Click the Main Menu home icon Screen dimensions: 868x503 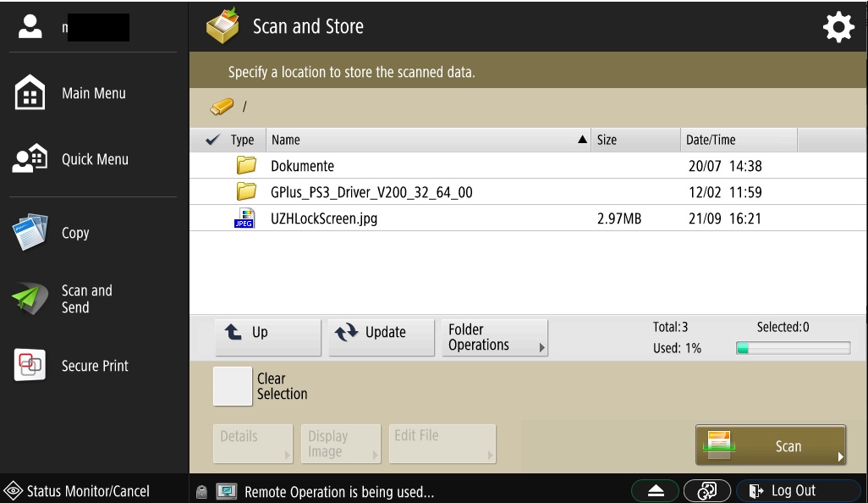coord(30,93)
